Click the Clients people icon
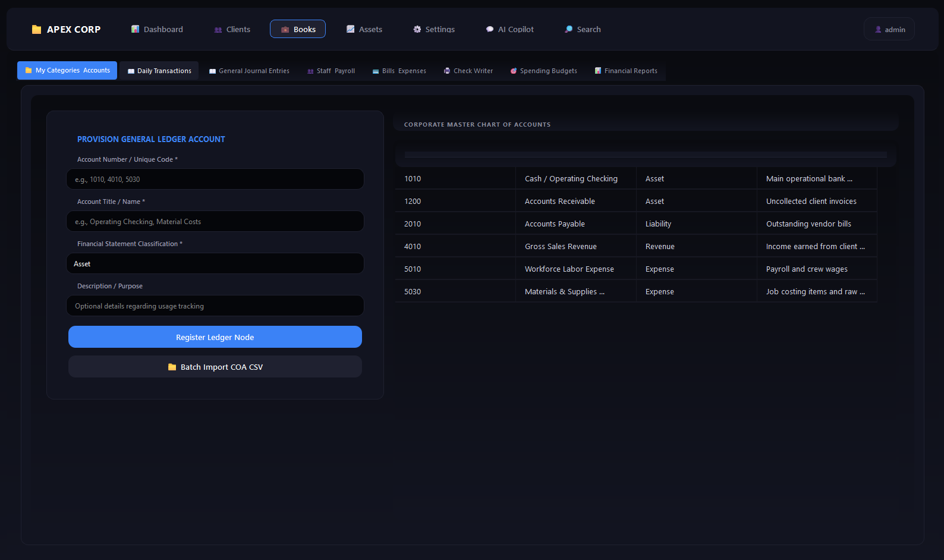 218,30
